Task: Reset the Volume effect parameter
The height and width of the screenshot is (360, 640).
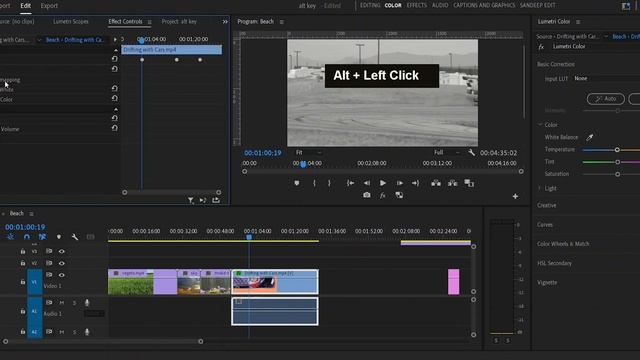Action: click(x=115, y=128)
